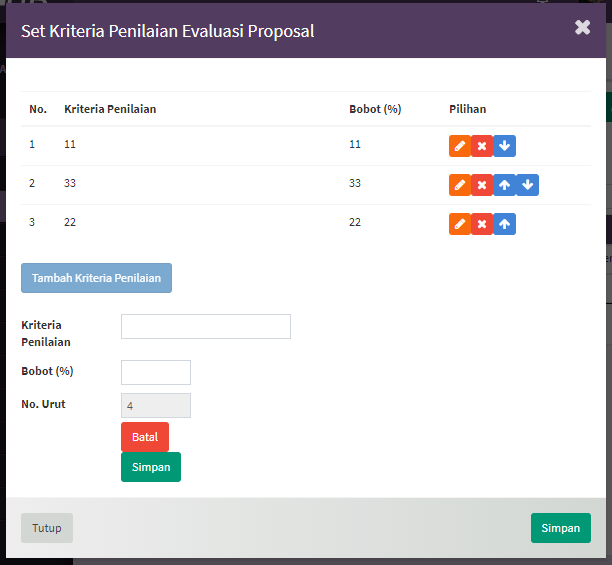The width and height of the screenshot is (612, 565).
Task: Click the Bobot (%) column header
Action: click(375, 109)
